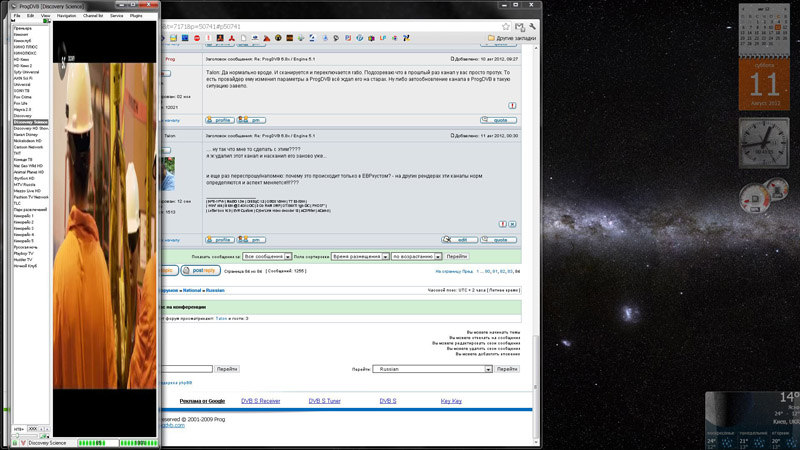Click the bookmark star icon in address bar
Image resolution: width=800 pixels, height=450 pixels.
507,26
